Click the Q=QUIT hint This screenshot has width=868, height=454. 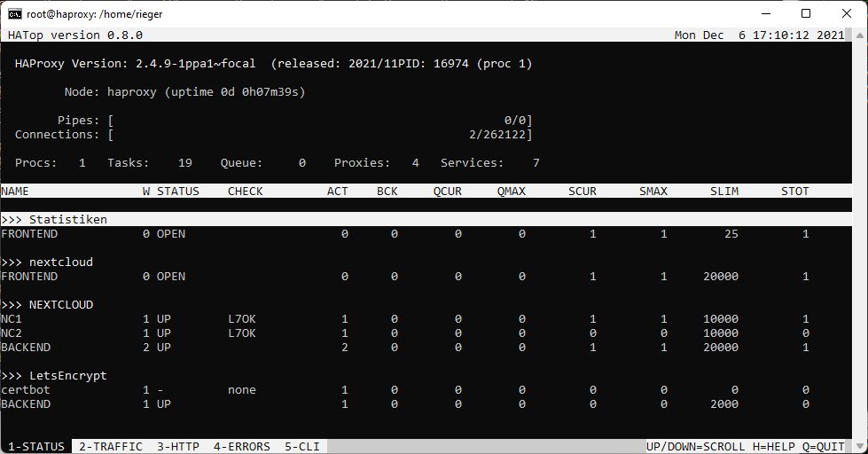coord(824,446)
